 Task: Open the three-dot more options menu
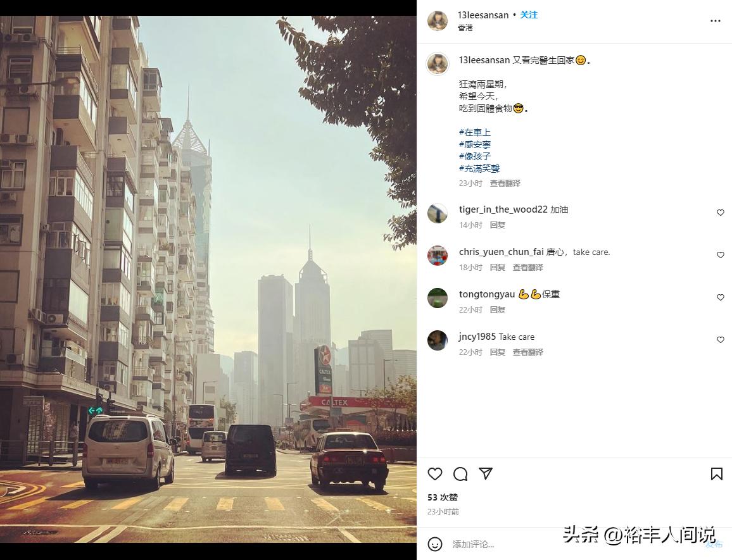[715, 21]
